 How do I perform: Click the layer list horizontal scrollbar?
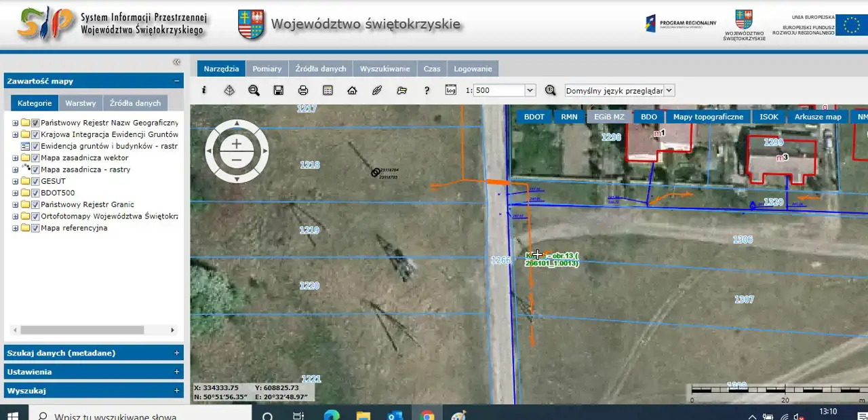point(81,330)
